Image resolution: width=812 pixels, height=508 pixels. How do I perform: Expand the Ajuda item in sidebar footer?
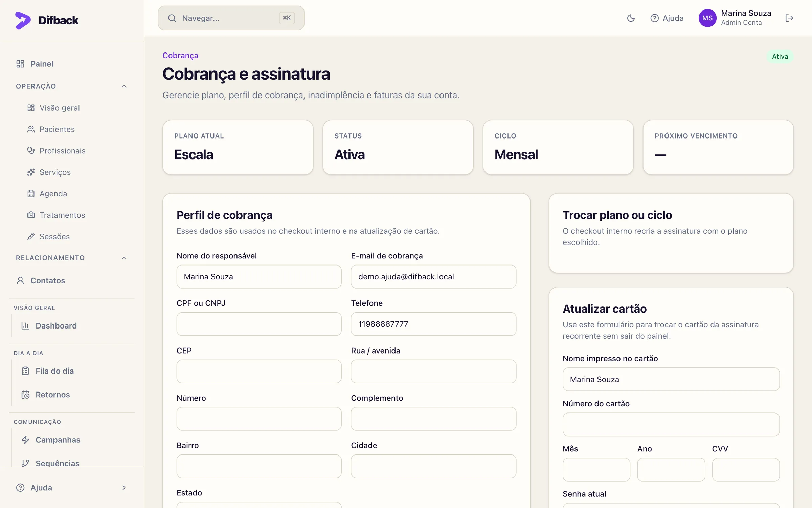(x=72, y=488)
